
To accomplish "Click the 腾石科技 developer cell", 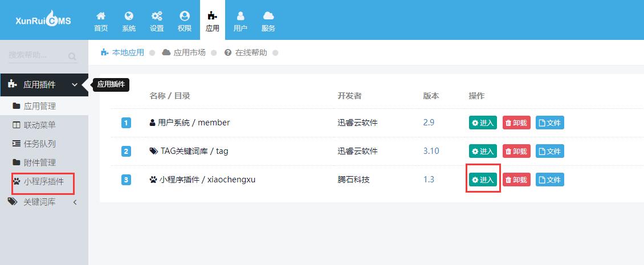I will (353, 180).
